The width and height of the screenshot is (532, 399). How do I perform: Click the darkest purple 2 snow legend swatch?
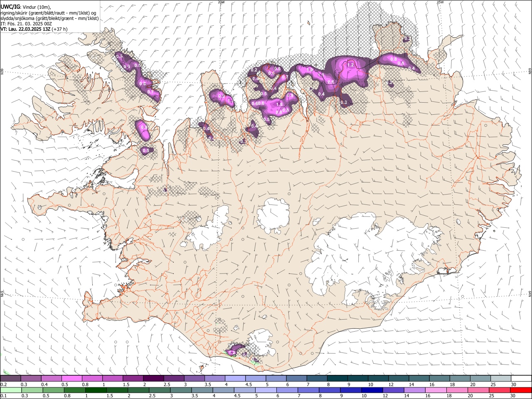click(153, 379)
